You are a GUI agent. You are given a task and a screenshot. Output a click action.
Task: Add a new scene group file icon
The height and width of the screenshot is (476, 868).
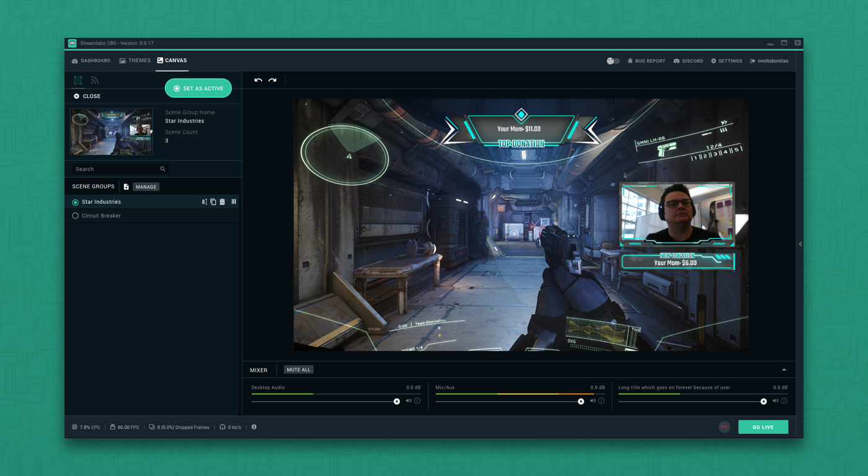126,187
